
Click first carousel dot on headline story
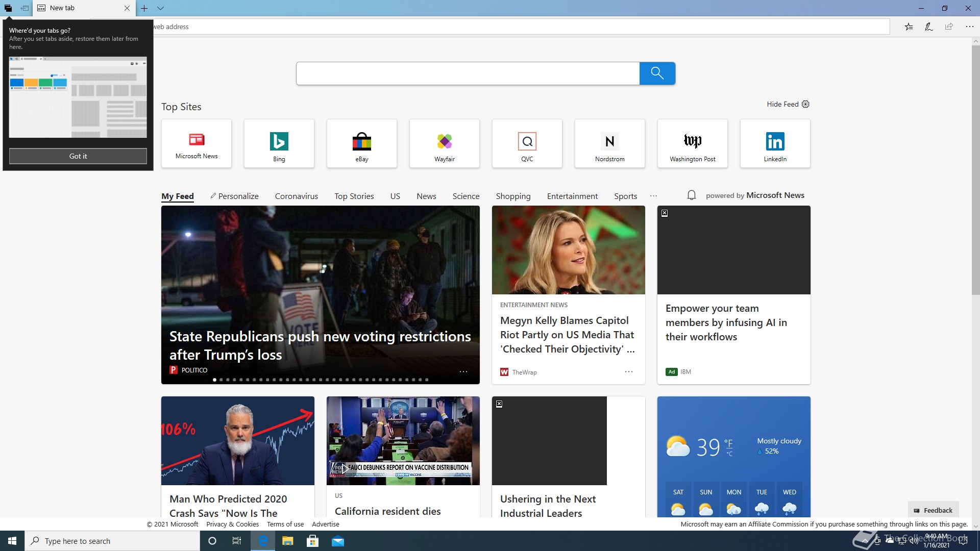point(214,380)
